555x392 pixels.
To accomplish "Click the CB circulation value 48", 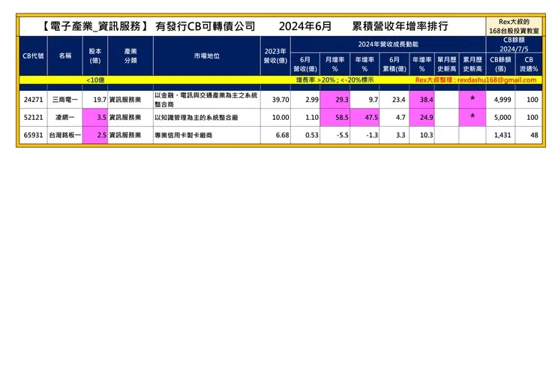I will pos(535,135).
